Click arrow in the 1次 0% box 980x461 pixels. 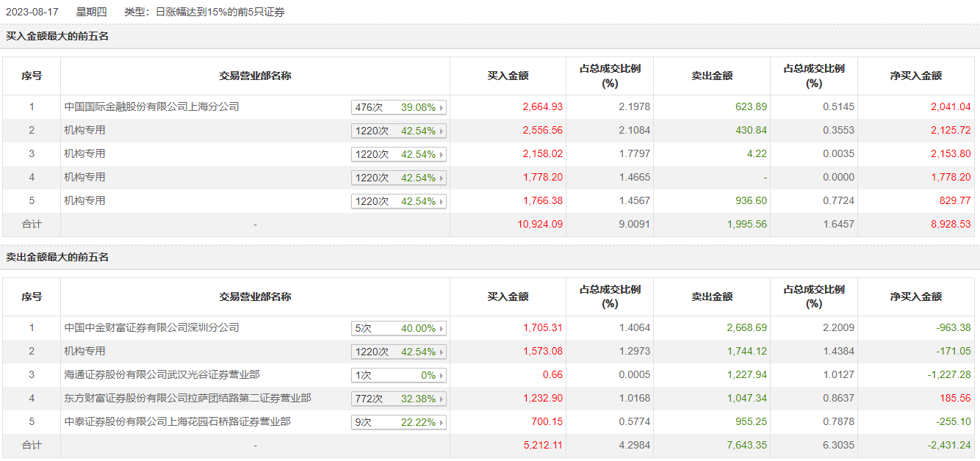442,376
